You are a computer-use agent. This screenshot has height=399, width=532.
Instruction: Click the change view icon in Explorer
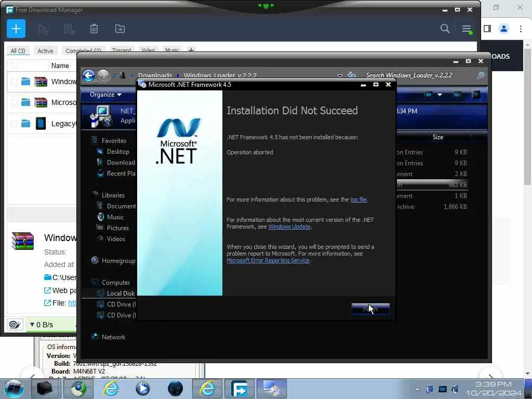[x=429, y=95]
